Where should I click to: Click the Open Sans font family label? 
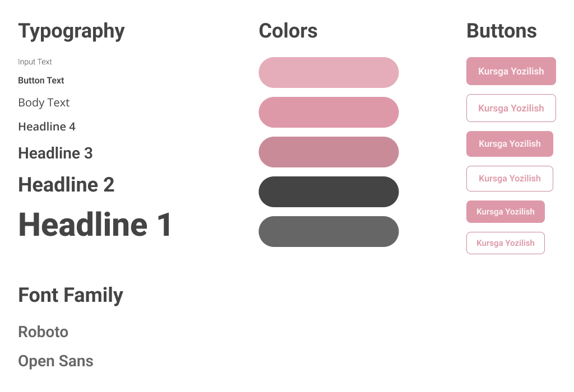(55, 361)
